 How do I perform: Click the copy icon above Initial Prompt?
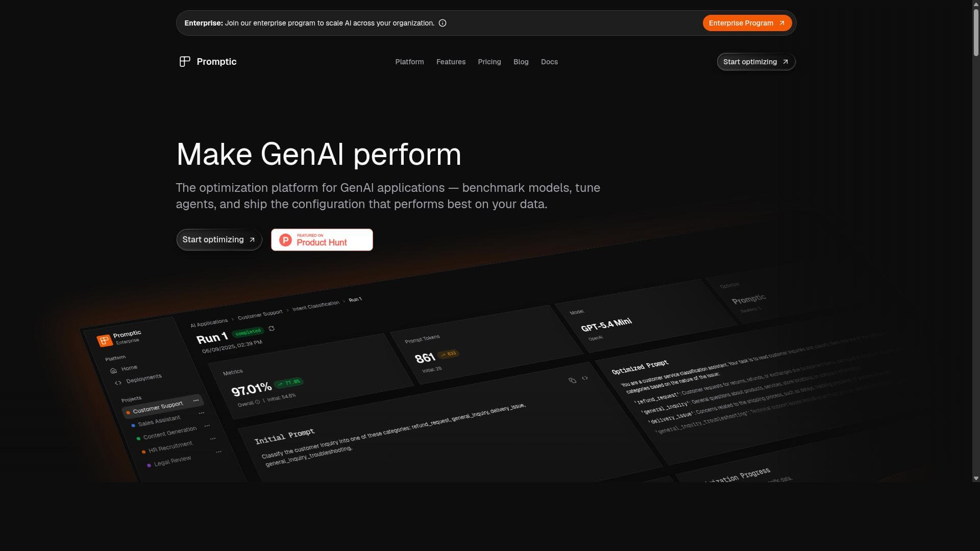pyautogui.click(x=572, y=380)
